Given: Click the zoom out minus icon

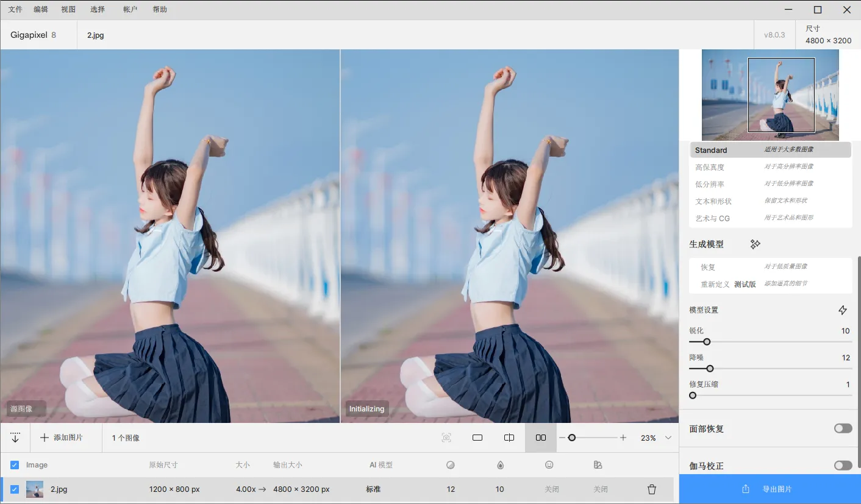Looking at the screenshot, I should point(562,438).
